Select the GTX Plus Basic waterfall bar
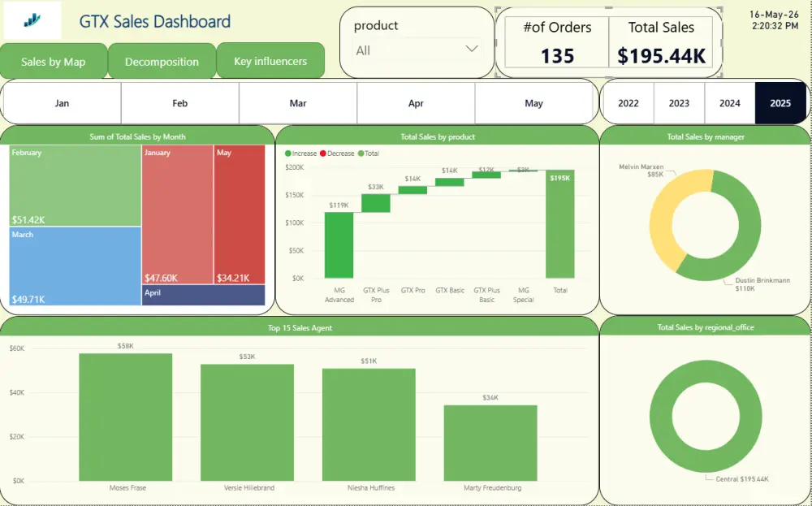Screen dimensions: 812x506 pyautogui.click(x=486, y=175)
